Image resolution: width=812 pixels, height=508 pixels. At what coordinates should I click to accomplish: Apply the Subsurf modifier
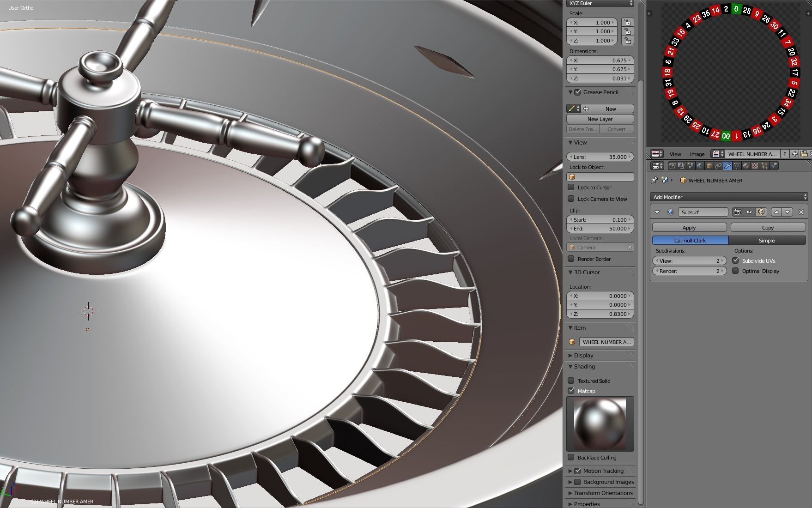point(689,228)
